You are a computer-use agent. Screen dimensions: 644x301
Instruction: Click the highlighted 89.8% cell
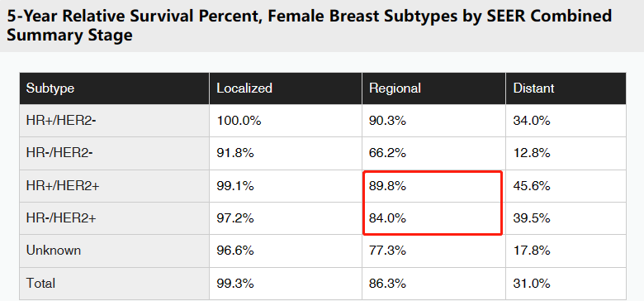click(x=433, y=186)
